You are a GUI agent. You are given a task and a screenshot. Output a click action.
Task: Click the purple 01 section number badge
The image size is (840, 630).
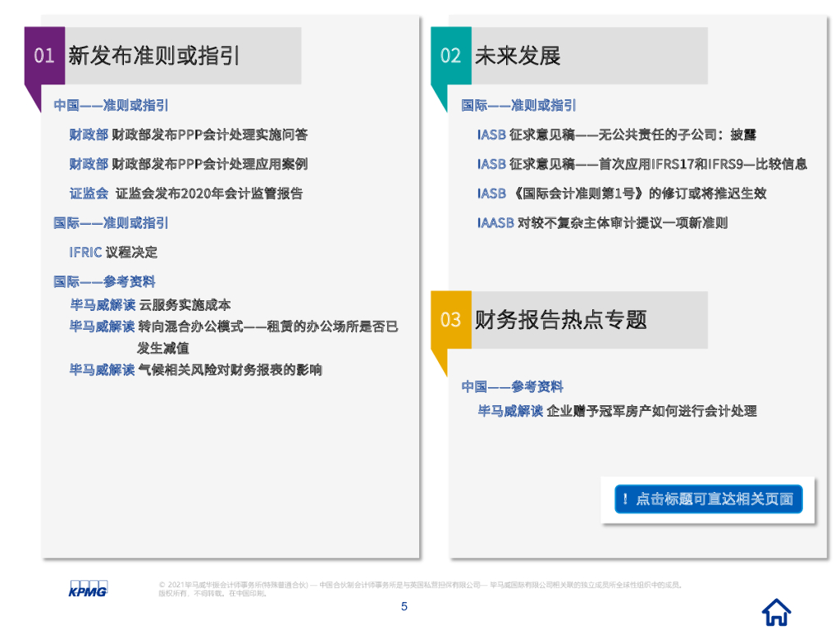[x=44, y=56]
